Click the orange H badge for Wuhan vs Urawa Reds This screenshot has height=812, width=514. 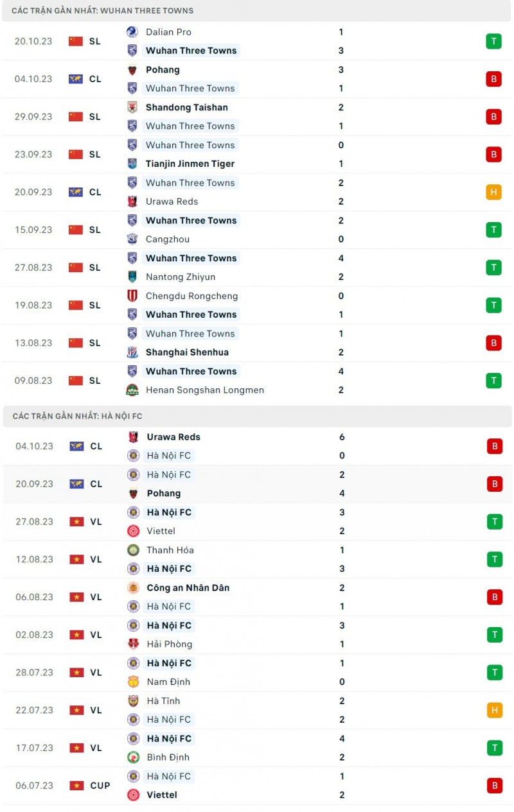(493, 192)
